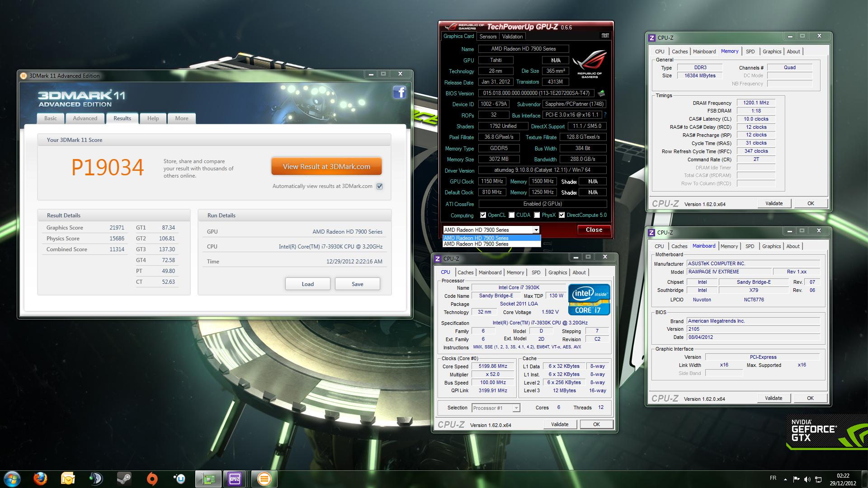This screenshot has width=868, height=488.
Task: Click the RAMPAGE IV EXTREME model field
Action: [728, 272]
